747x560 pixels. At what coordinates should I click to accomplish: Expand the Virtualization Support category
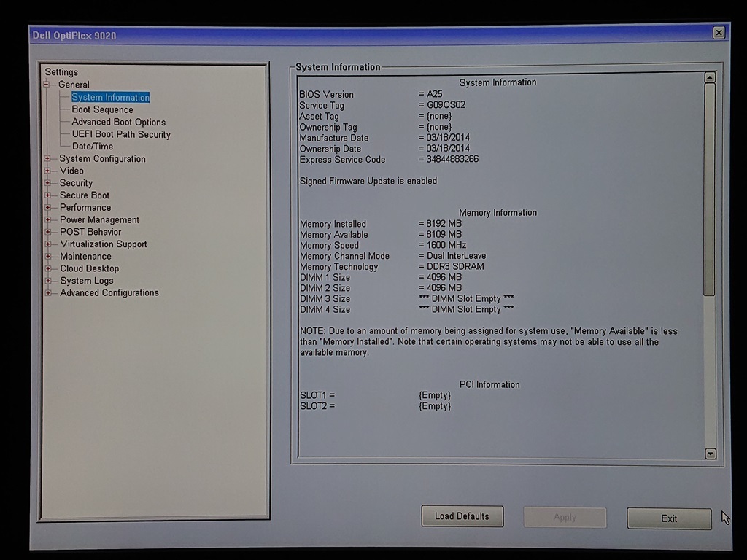47,244
